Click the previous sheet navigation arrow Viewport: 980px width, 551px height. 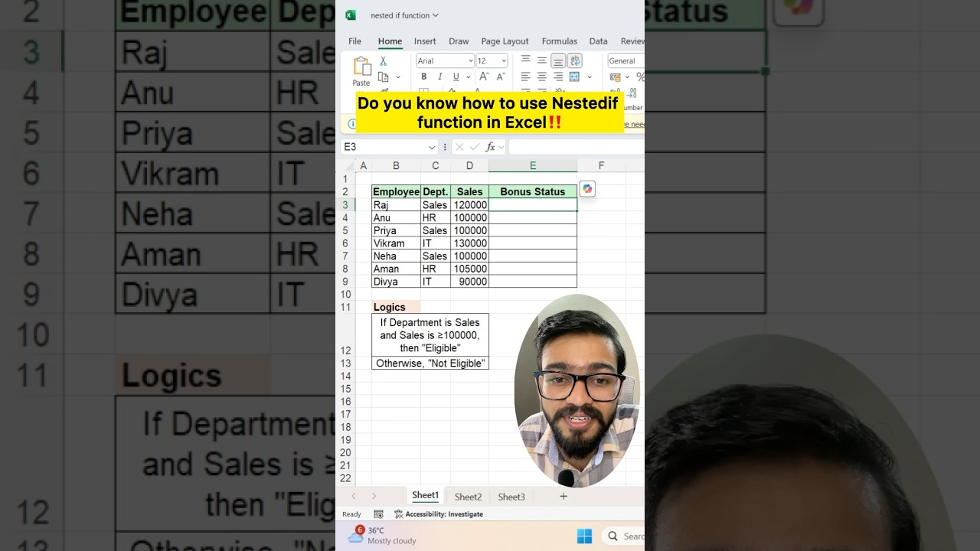pos(354,496)
